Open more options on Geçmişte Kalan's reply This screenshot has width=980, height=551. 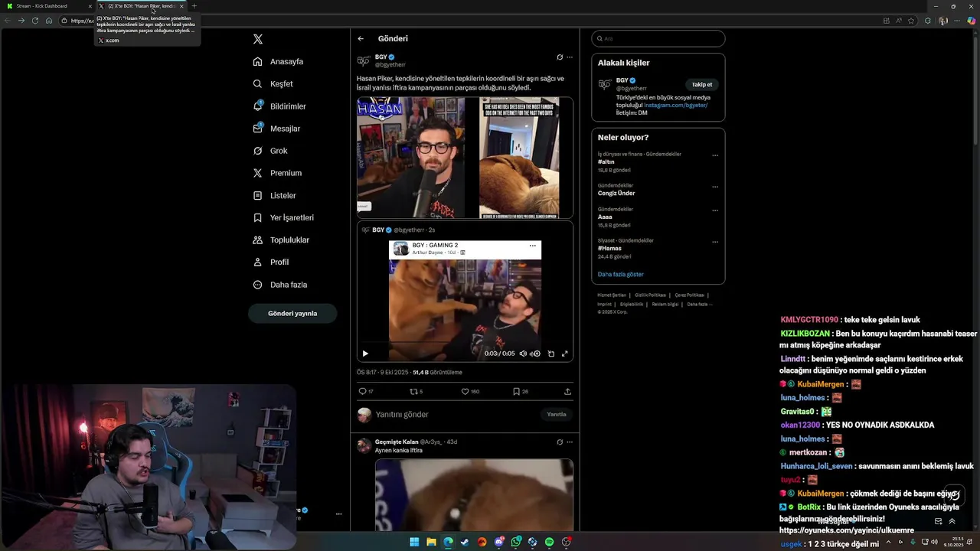click(x=570, y=442)
